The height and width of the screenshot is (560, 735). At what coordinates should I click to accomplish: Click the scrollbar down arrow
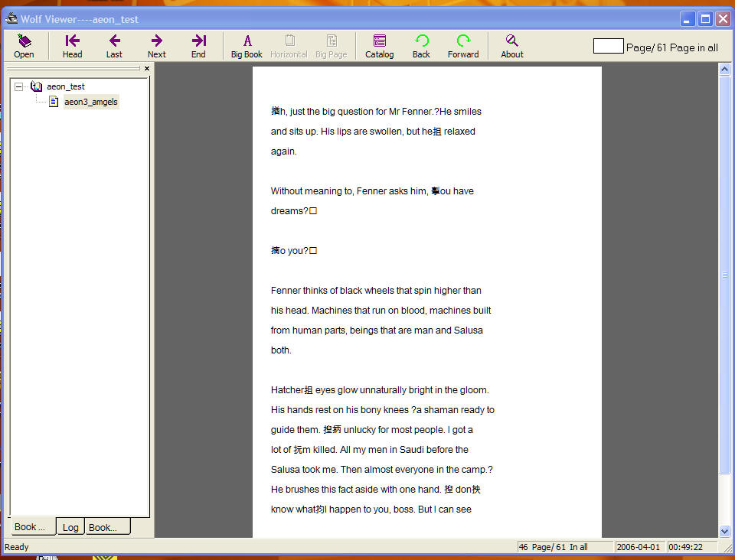(724, 531)
